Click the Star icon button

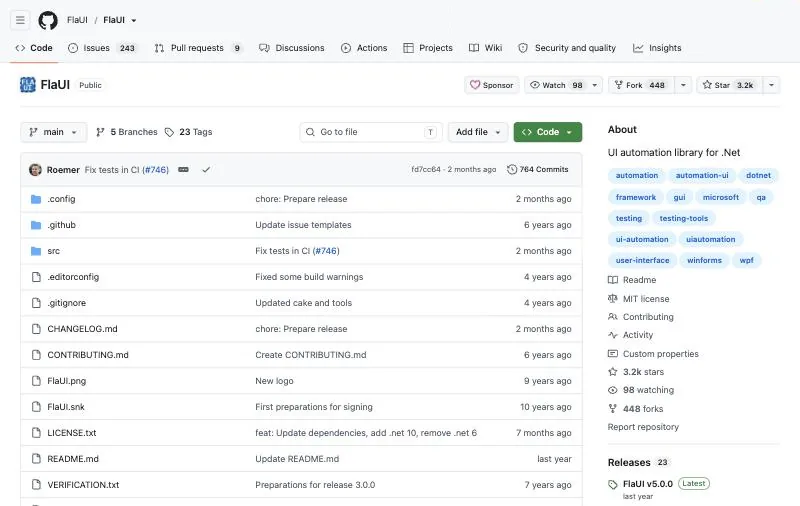(x=729, y=85)
